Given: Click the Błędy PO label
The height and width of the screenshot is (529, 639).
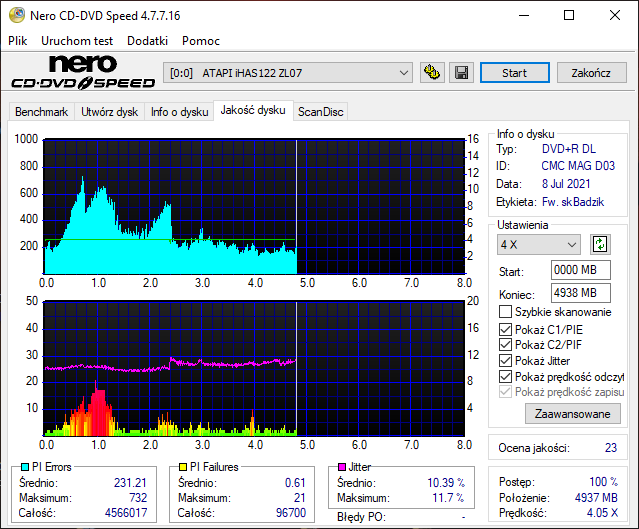Looking at the screenshot, I should pyautogui.click(x=361, y=517).
